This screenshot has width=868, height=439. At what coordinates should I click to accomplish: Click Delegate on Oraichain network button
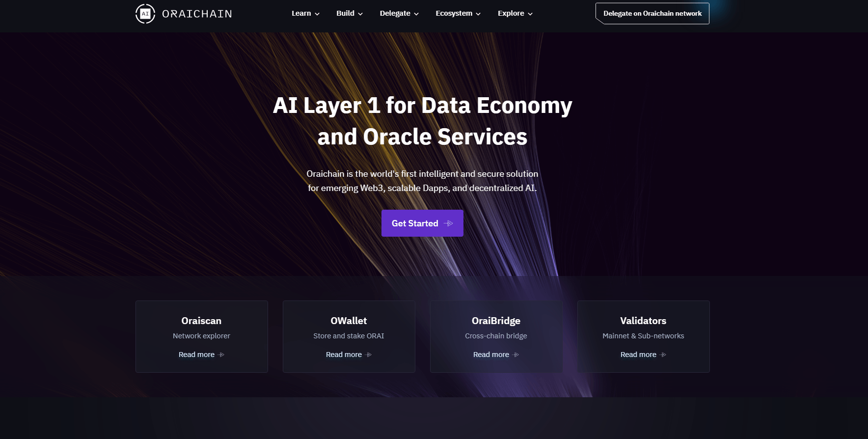[x=652, y=13]
